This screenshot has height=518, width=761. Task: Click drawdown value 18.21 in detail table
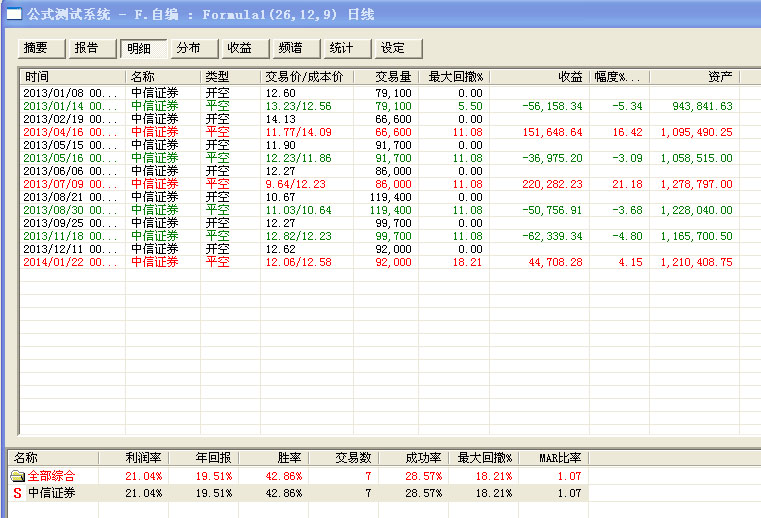tap(467, 262)
